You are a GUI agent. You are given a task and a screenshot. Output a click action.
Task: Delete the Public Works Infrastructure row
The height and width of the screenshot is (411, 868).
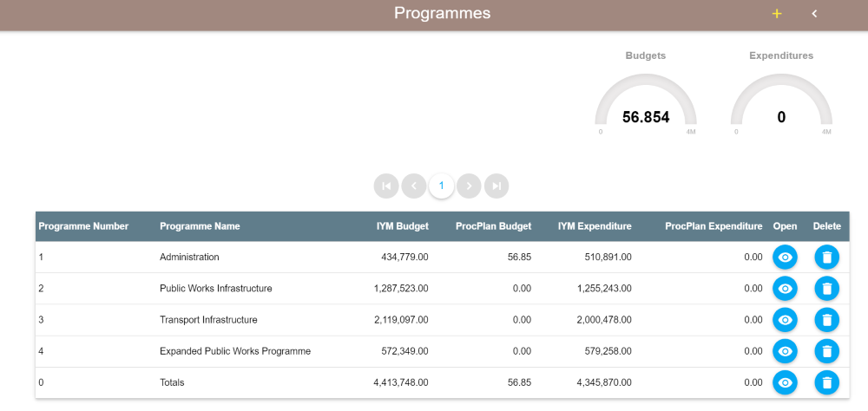click(826, 289)
